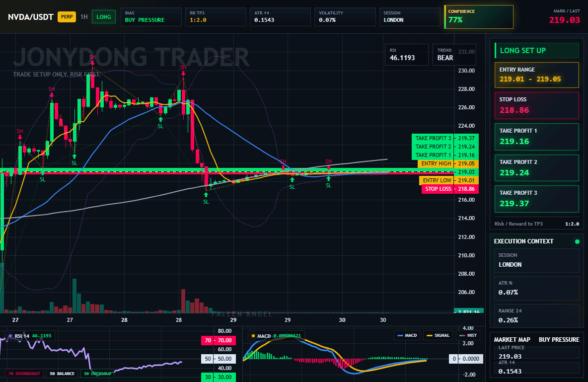Click the Take Profit 2 panel card

coord(537,168)
